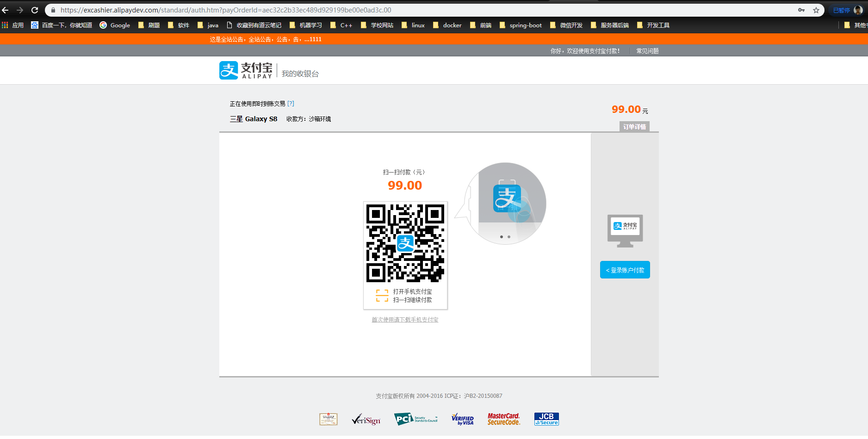Open the apps grid shortcut in bookmarks bar
The width and height of the screenshot is (868, 439).
pyautogui.click(x=12, y=25)
